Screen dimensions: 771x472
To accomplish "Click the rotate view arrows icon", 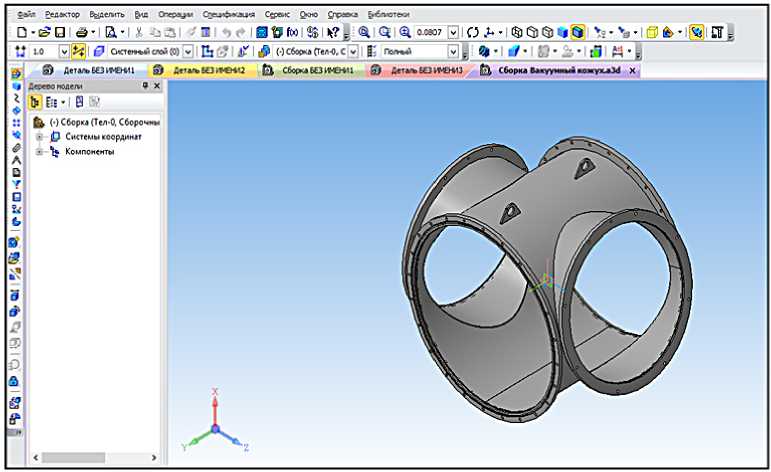I will (x=473, y=32).
